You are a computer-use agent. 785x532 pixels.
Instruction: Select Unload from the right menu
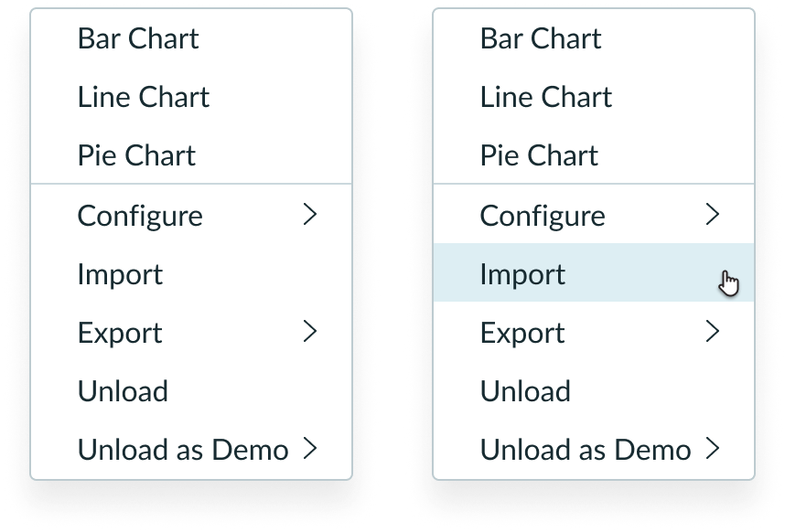[x=525, y=391]
